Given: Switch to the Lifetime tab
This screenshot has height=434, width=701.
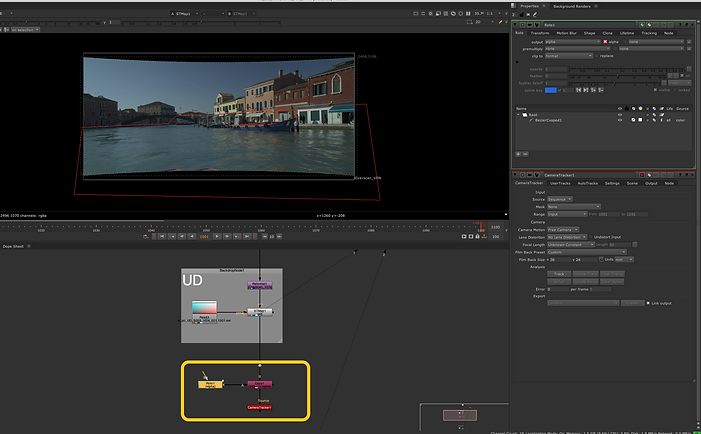Looking at the screenshot, I should 627,33.
